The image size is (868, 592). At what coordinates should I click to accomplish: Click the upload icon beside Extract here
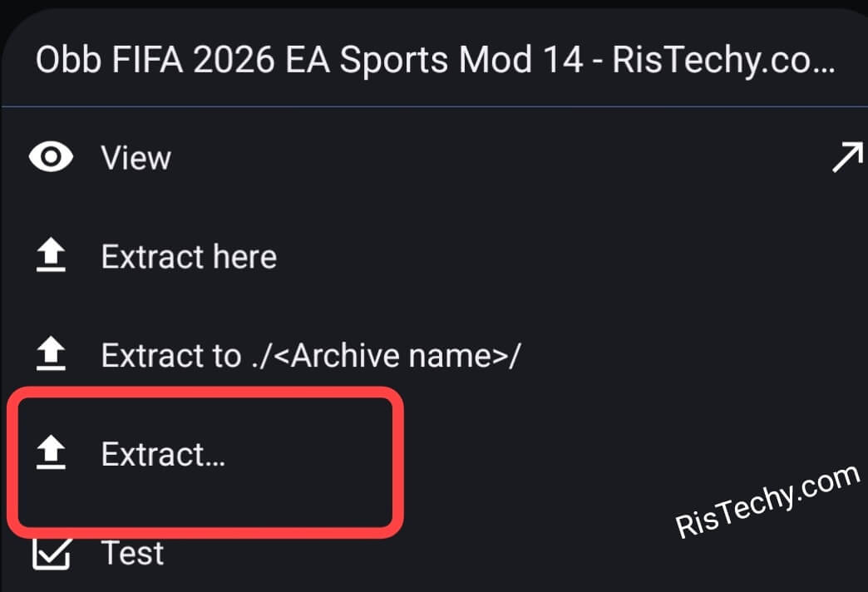[x=52, y=257]
